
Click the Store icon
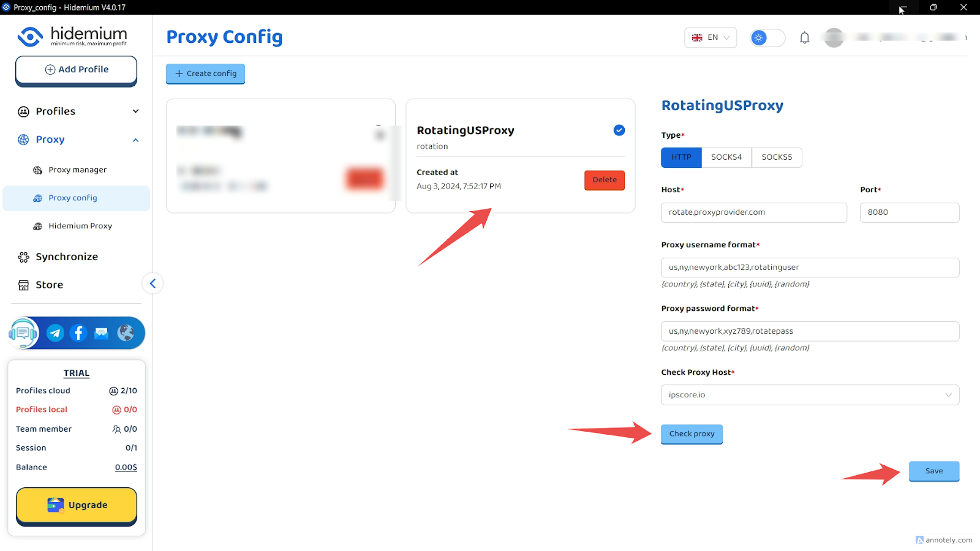tap(23, 285)
